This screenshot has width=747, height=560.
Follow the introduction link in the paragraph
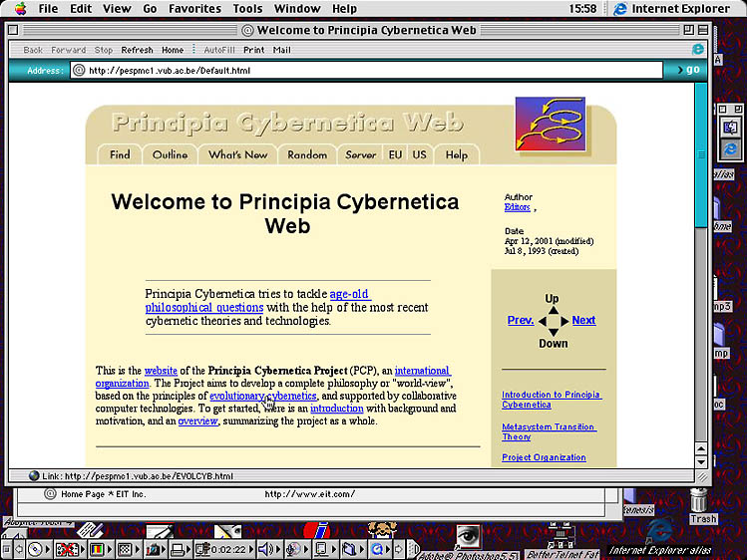[337, 409]
